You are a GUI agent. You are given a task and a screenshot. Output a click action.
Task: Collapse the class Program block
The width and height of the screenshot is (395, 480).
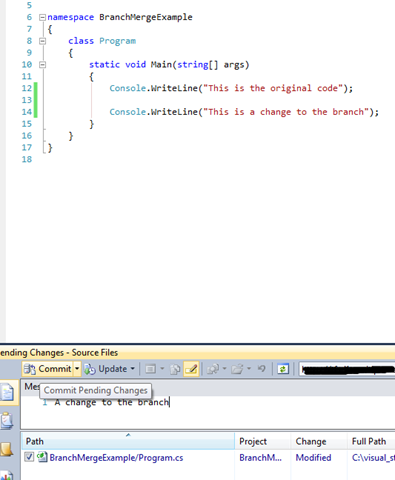[x=42, y=41]
